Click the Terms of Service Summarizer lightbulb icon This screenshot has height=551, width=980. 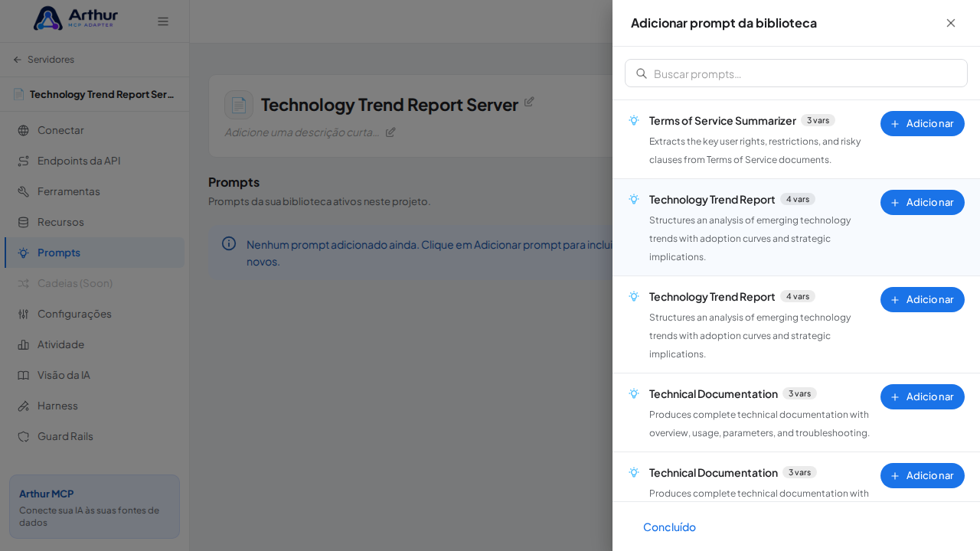[x=634, y=120]
